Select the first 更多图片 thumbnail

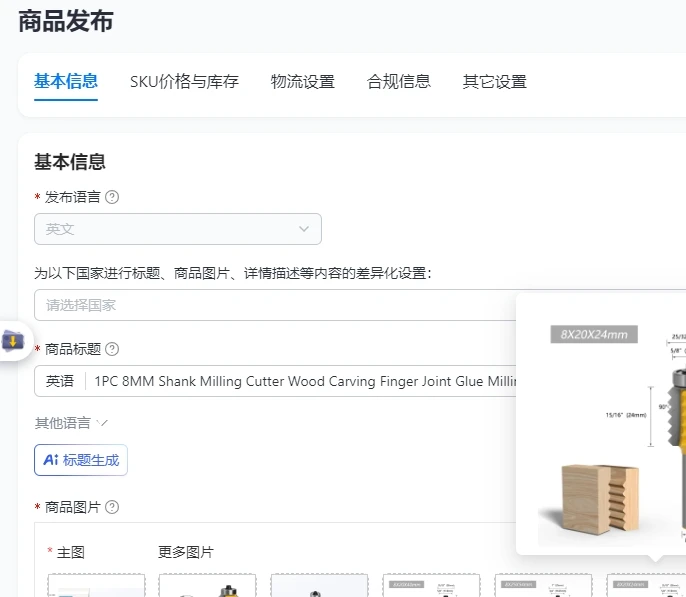207,585
